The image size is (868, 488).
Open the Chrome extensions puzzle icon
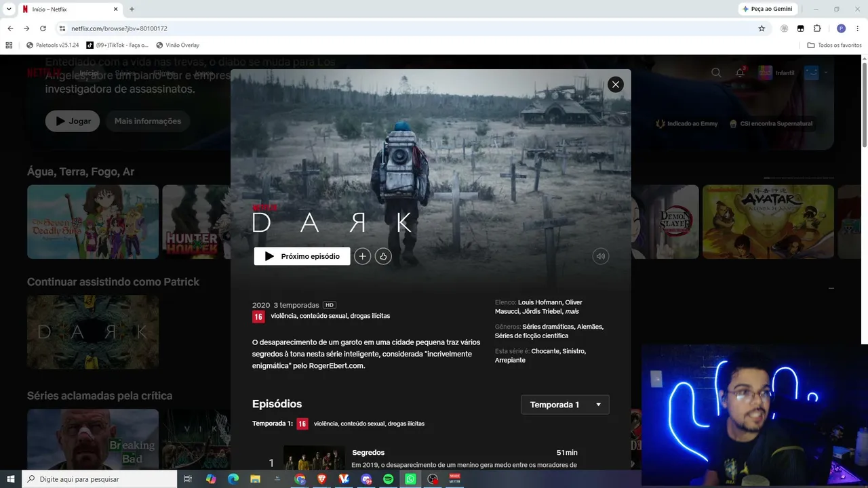tap(817, 28)
